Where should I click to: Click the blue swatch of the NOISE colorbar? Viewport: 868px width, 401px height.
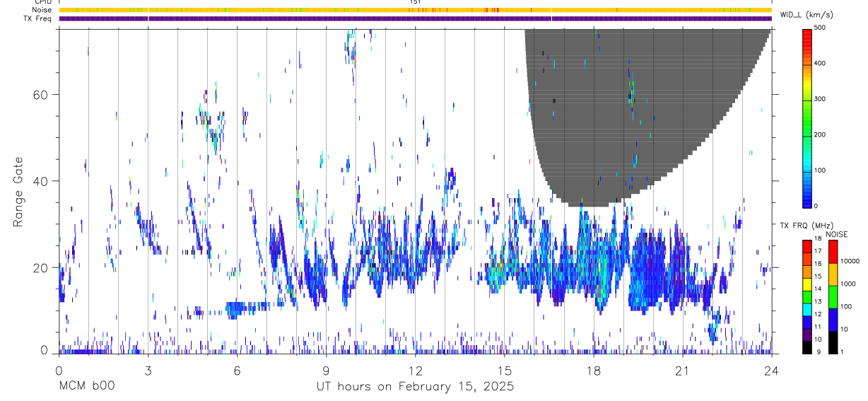tap(832, 320)
